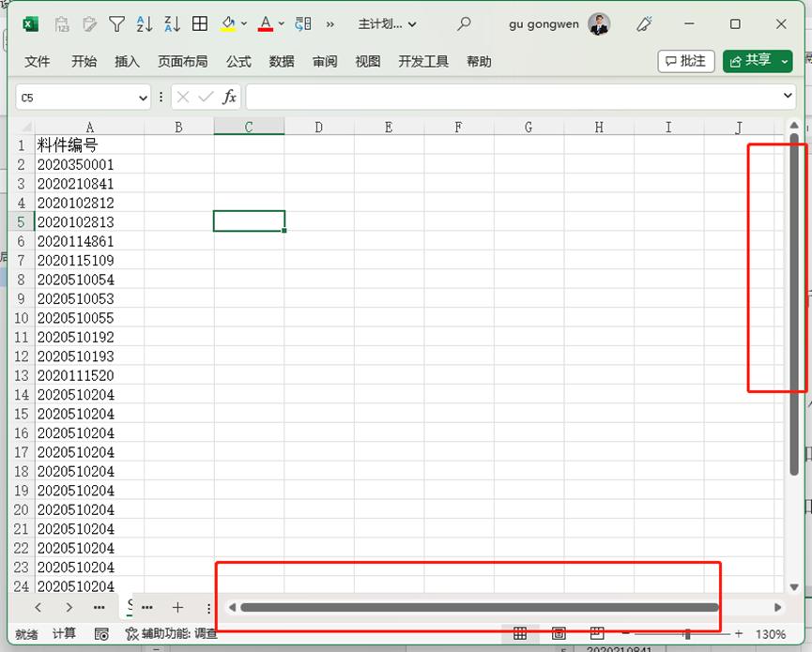Open the Search magnifier in title bar
The width and height of the screenshot is (812, 652).
coord(464,24)
